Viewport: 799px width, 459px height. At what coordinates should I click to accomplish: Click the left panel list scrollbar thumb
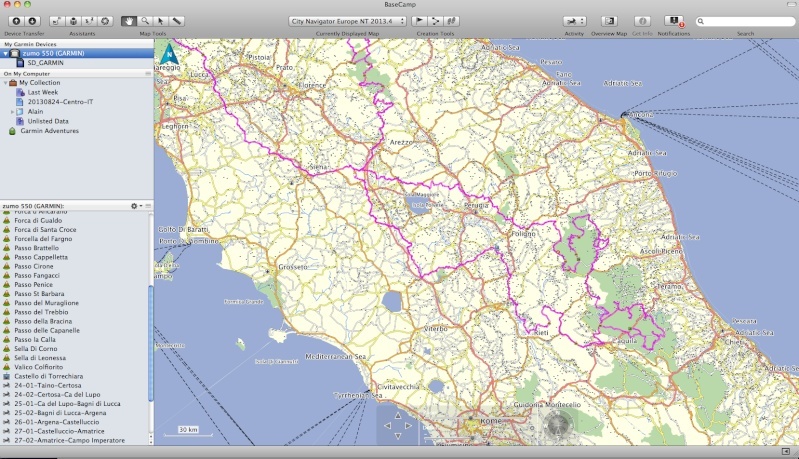(x=150, y=343)
